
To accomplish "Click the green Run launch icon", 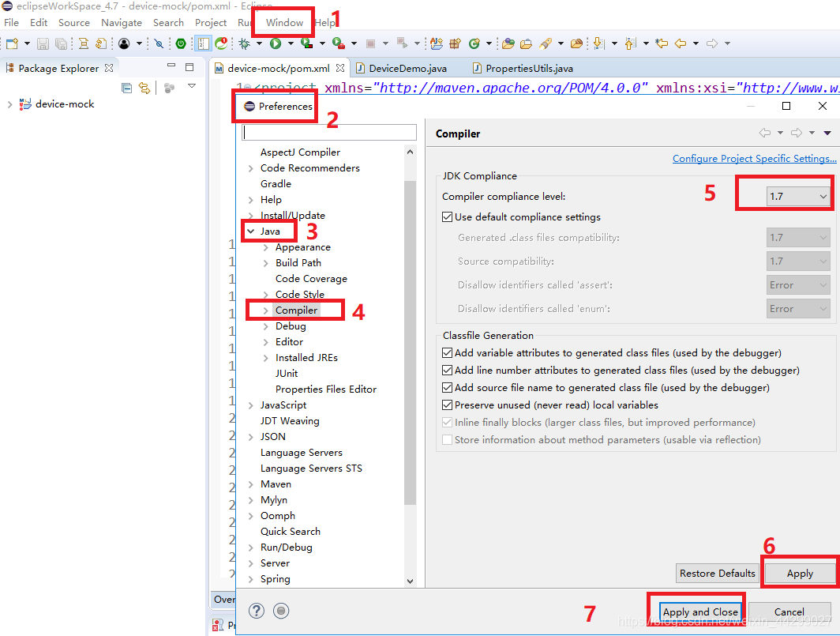I will (x=276, y=43).
